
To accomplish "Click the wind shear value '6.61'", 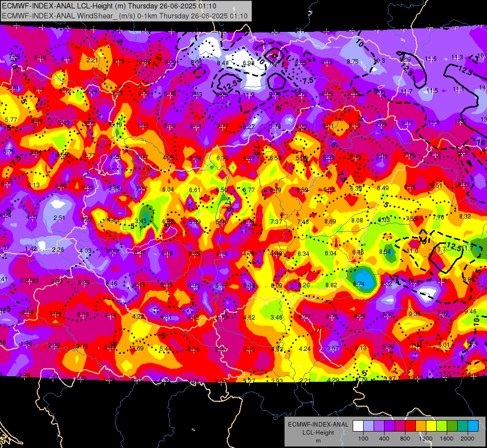I will click(195, 190).
